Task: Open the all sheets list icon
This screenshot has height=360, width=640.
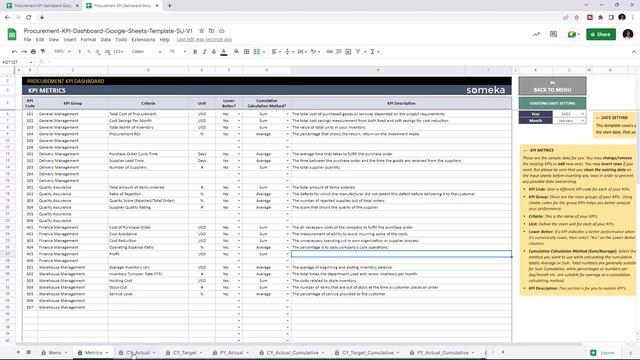Action: point(29,352)
